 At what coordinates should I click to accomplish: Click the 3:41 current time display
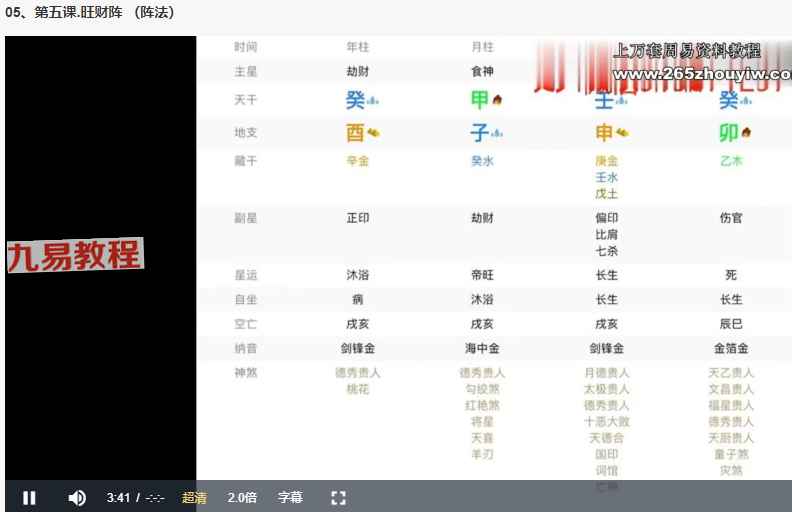tap(117, 497)
